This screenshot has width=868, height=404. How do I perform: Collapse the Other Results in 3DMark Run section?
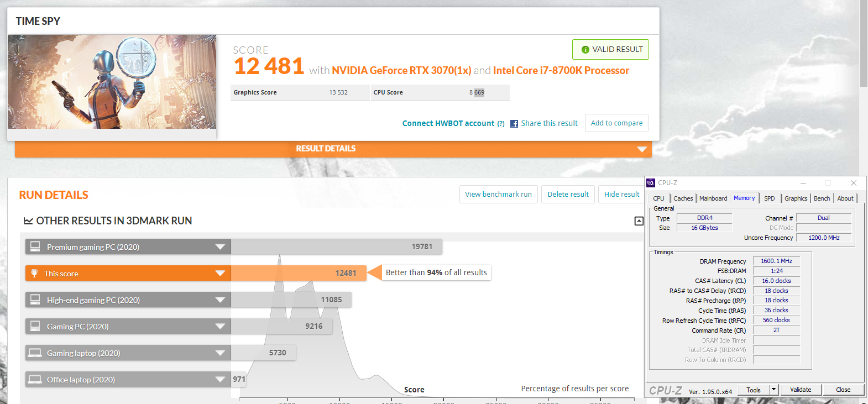[639, 221]
